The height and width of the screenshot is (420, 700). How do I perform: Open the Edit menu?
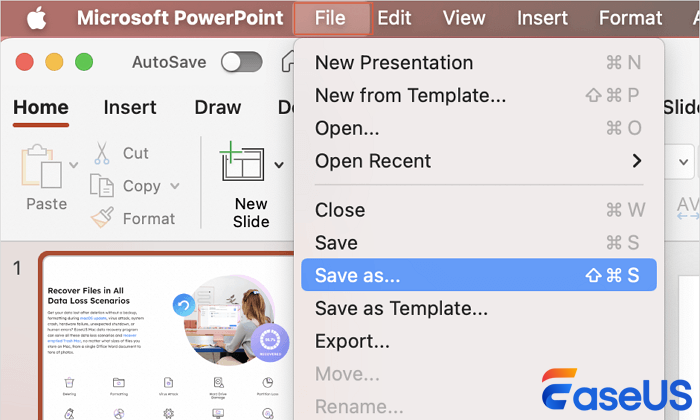point(394,18)
